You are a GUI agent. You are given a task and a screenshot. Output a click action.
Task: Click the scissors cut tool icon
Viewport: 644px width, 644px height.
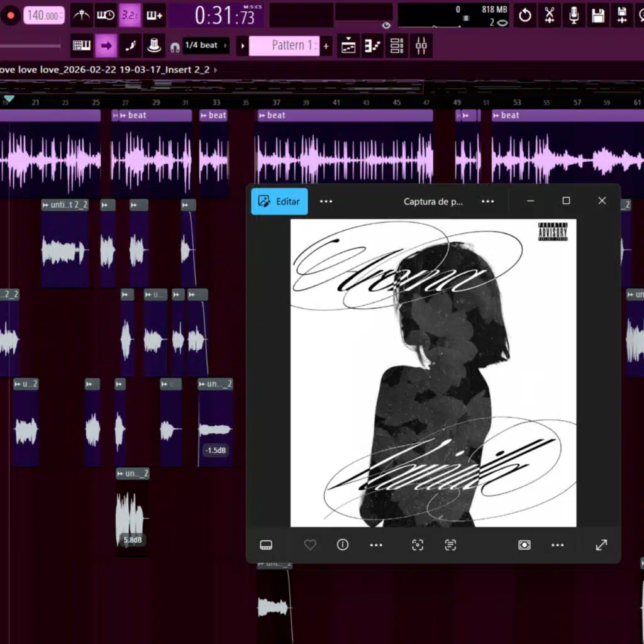click(x=549, y=15)
